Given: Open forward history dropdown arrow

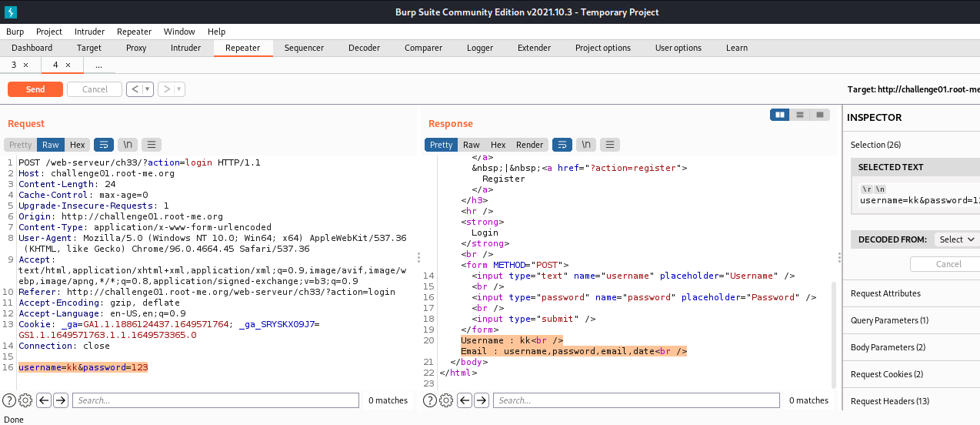Looking at the screenshot, I should coord(179,89).
